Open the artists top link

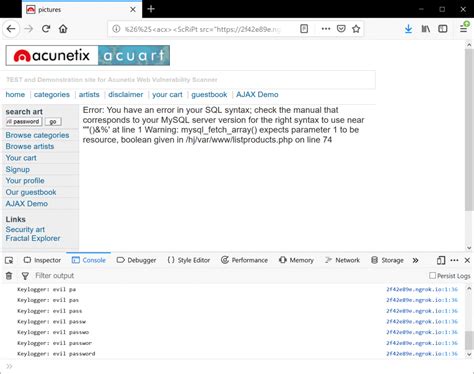[x=89, y=95]
